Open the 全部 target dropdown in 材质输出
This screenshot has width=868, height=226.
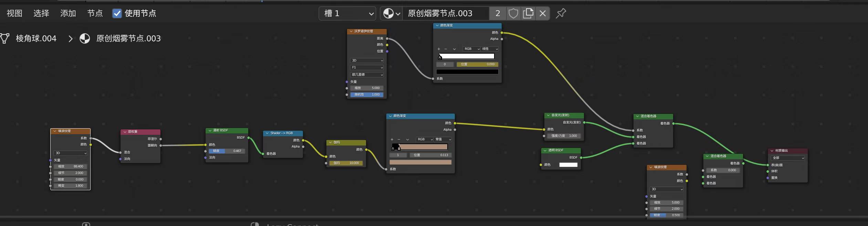tap(788, 158)
